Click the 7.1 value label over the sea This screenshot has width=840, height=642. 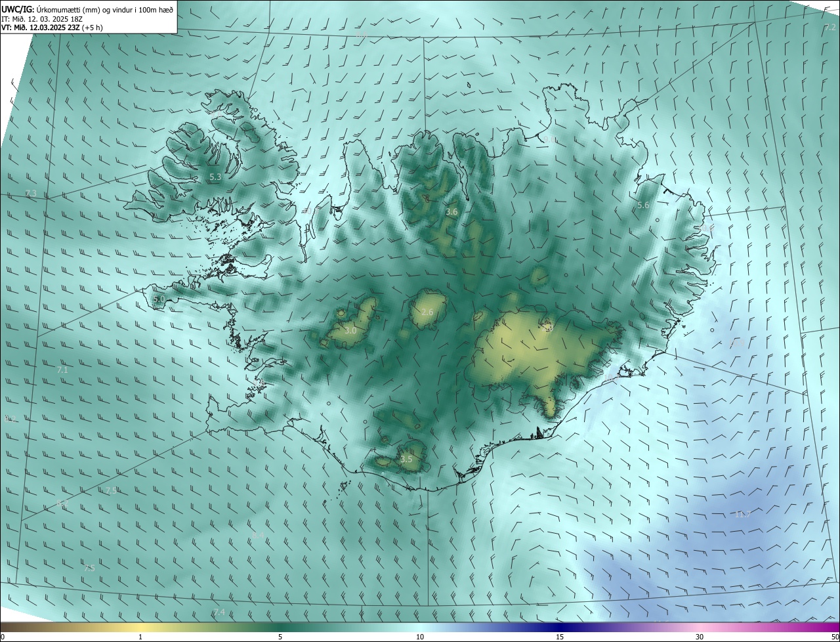(x=62, y=370)
